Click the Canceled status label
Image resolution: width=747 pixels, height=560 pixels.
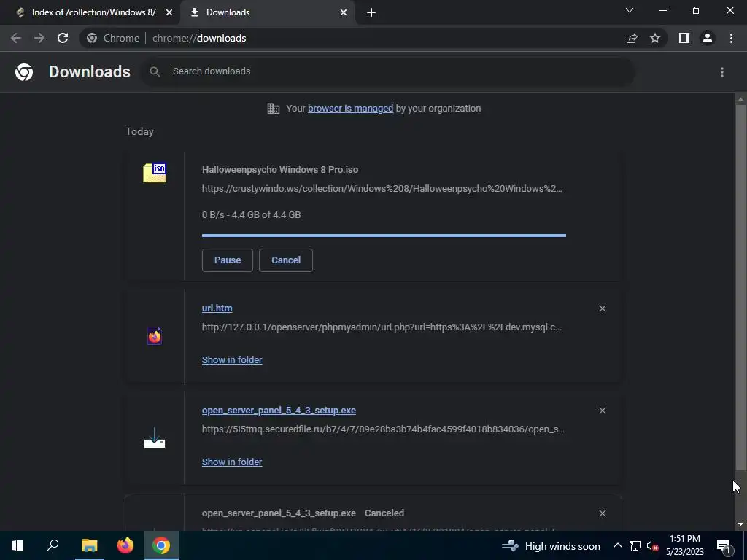pyautogui.click(x=384, y=513)
